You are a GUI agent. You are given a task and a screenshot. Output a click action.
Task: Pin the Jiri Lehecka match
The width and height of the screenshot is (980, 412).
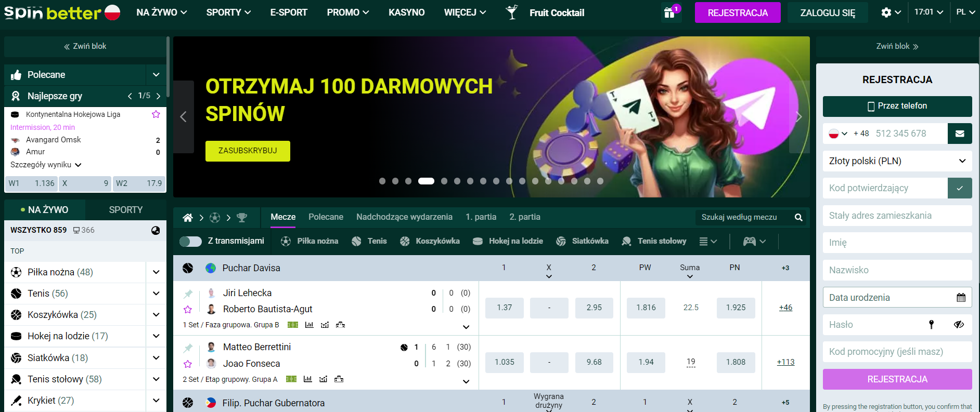click(x=188, y=294)
